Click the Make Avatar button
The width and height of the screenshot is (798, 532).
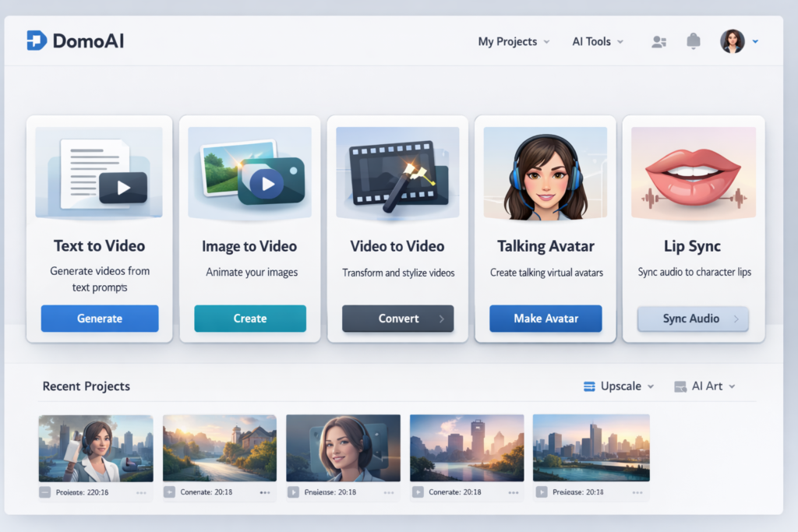(x=546, y=319)
